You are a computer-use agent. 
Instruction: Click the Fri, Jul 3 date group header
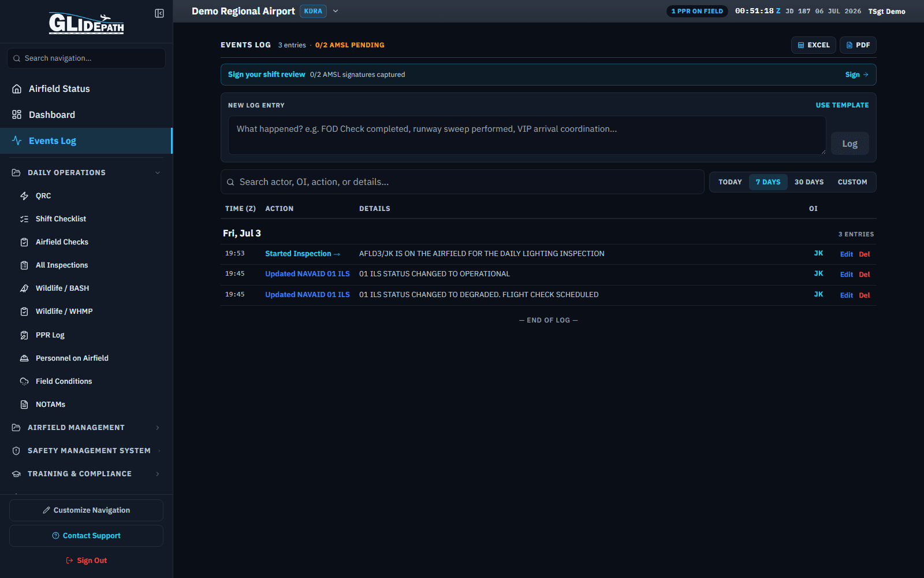pos(242,234)
